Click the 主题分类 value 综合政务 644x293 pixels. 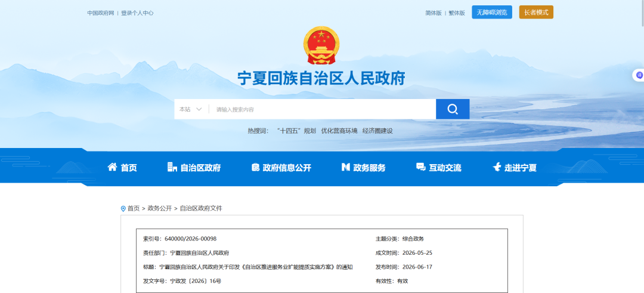[413, 239]
